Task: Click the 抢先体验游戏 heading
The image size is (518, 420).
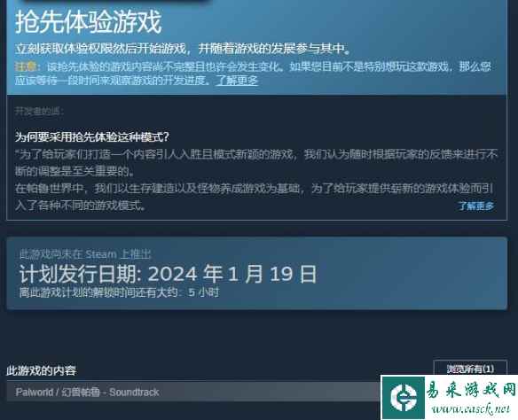Action: click(88, 22)
